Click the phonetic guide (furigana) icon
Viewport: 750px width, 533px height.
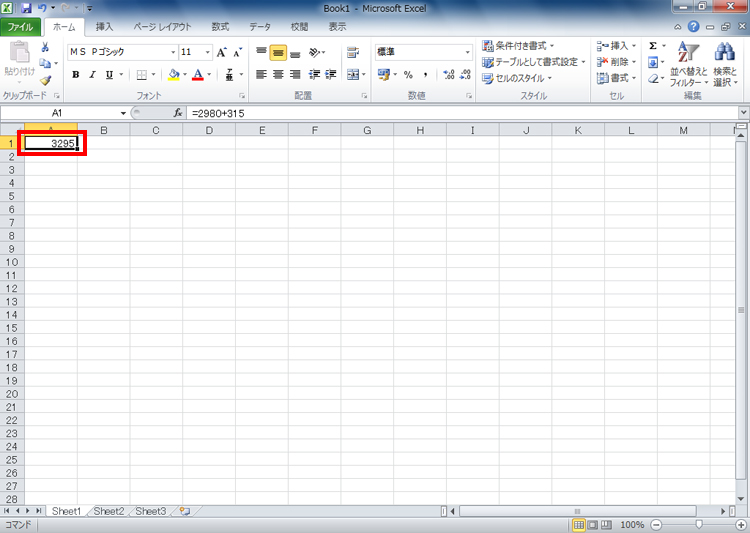click(230, 75)
